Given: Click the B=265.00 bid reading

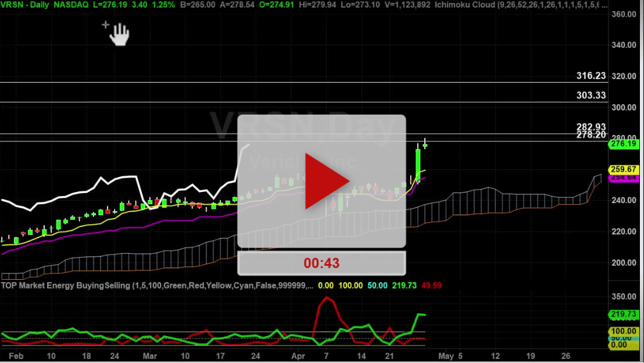Looking at the screenshot, I should point(198,5).
